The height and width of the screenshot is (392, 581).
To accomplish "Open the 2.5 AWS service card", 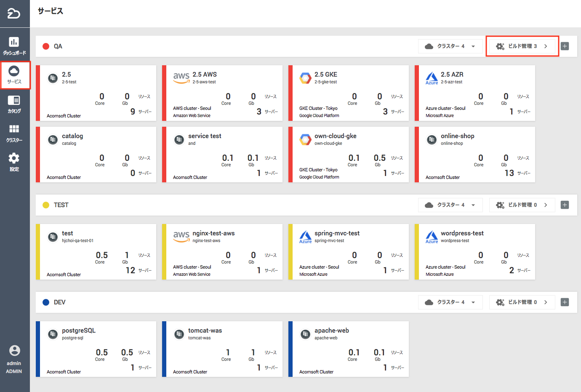I will click(x=222, y=93).
